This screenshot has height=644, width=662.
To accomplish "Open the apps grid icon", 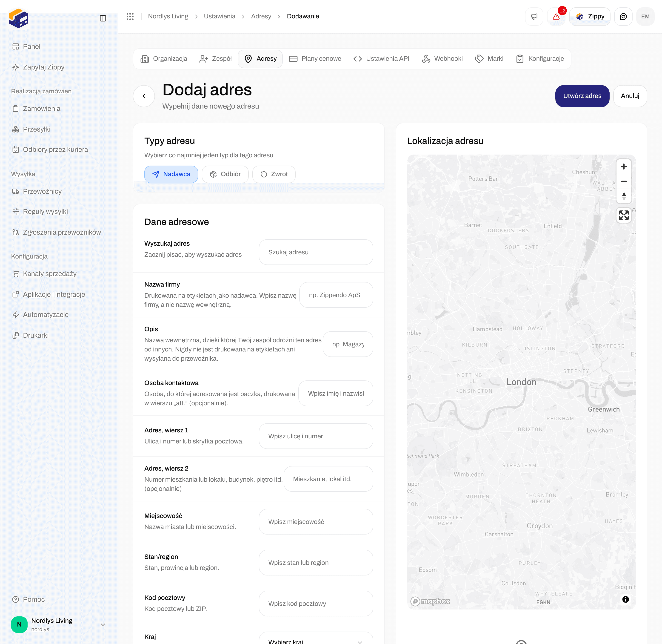I will 130,16.
